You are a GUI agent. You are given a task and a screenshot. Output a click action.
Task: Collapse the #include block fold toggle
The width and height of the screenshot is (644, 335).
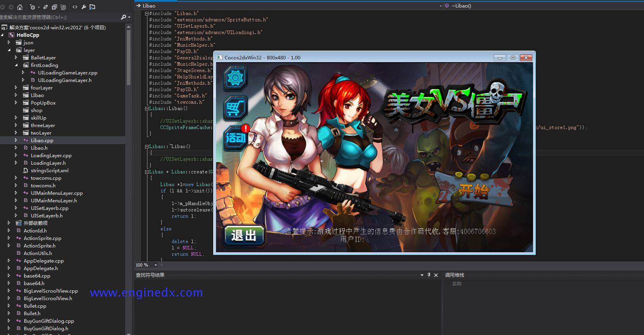(147, 13)
